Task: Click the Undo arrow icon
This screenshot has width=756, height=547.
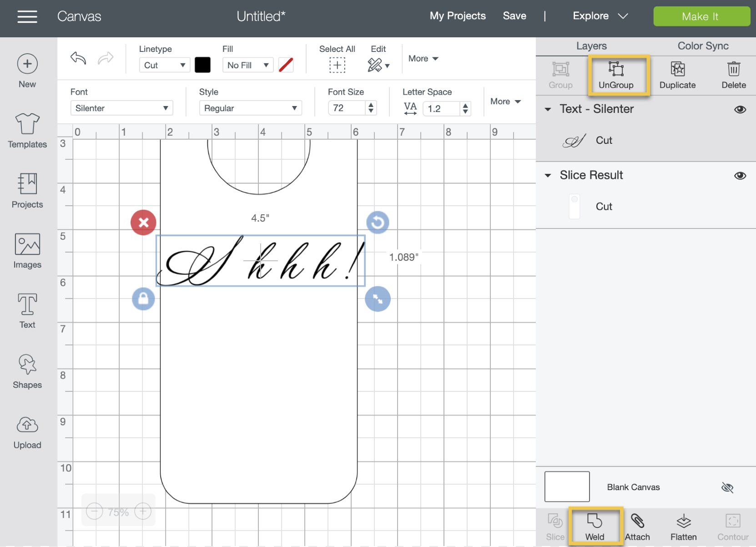Action: (78, 58)
